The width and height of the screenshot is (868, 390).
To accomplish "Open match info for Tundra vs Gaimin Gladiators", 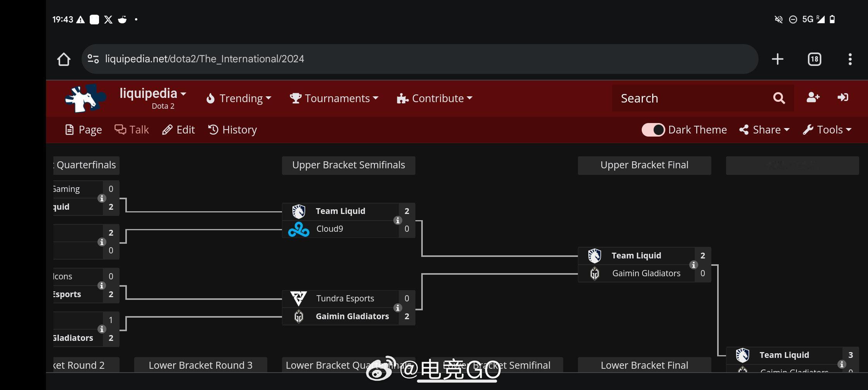I will click(x=398, y=308).
